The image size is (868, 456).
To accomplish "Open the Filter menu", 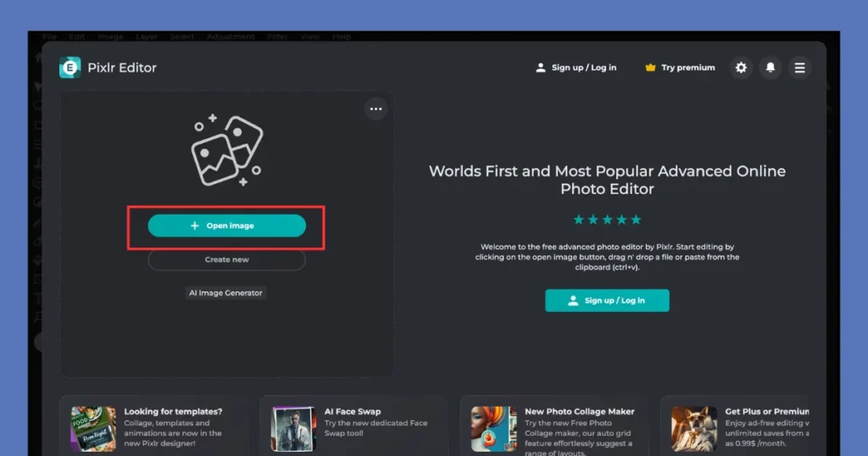I will click(x=277, y=37).
